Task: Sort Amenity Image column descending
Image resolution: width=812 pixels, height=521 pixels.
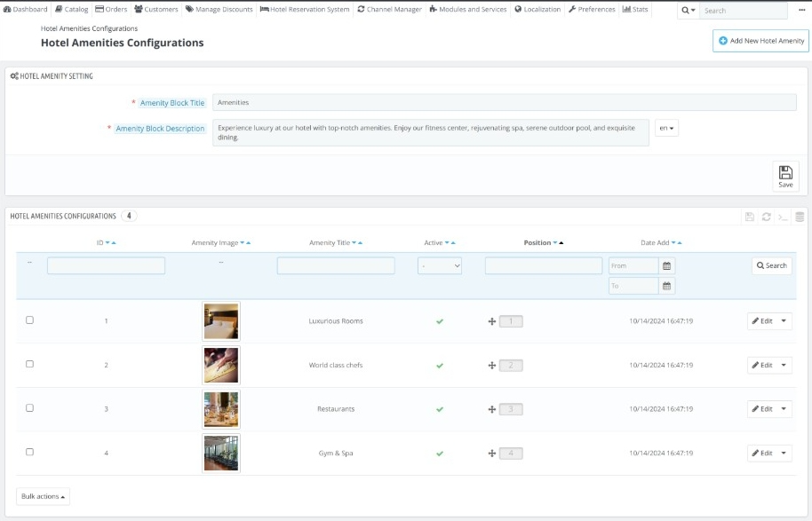Action: (x=243, y=242)
